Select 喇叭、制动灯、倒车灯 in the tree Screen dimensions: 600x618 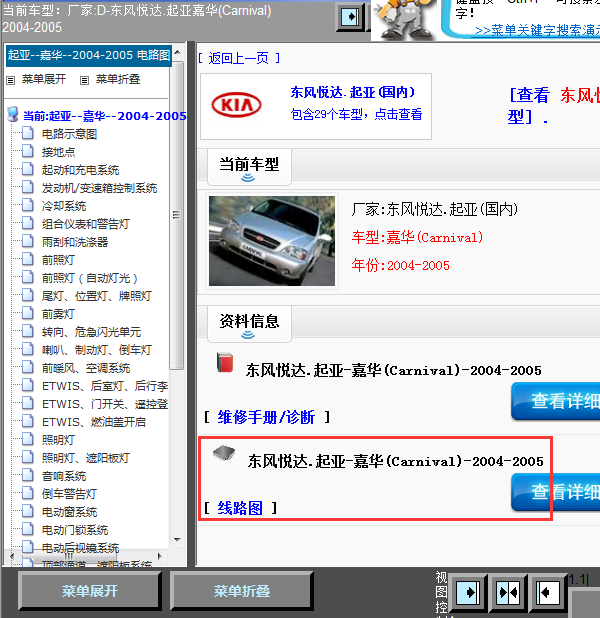click(x=97, y=350)
